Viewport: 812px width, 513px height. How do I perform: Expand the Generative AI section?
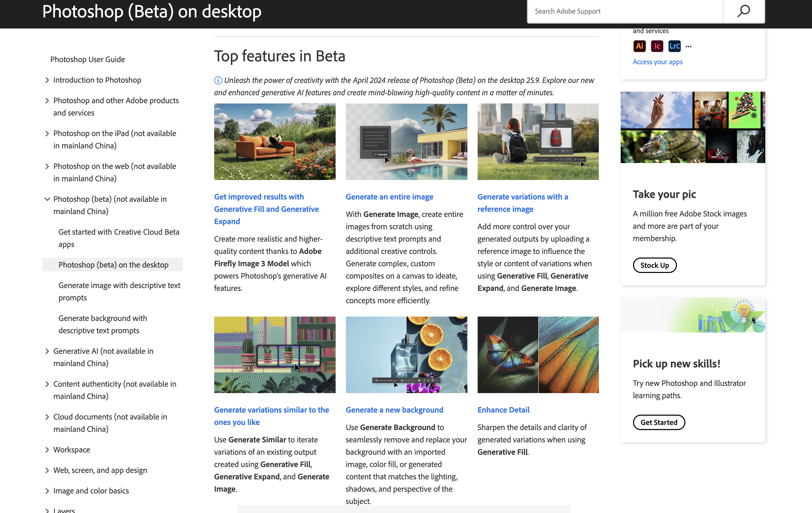pyautogui.click(x=47, y=351)
